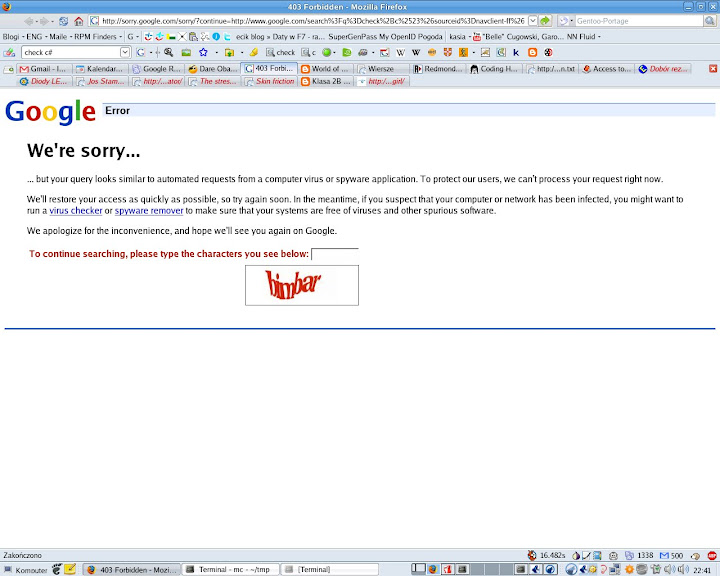Switch to the Klasa 2B tab
Screen dimensions: 720x576
coord(326,81)
